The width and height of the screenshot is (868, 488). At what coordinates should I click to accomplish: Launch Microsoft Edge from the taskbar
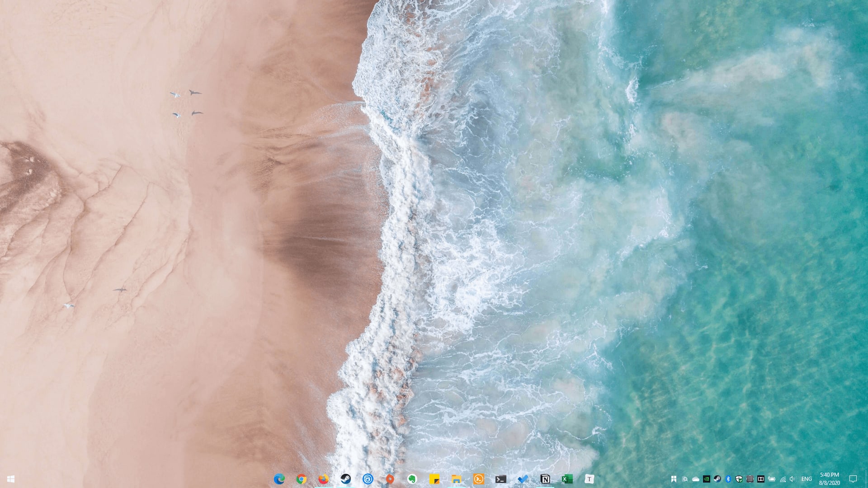click(x=279, y=479)
